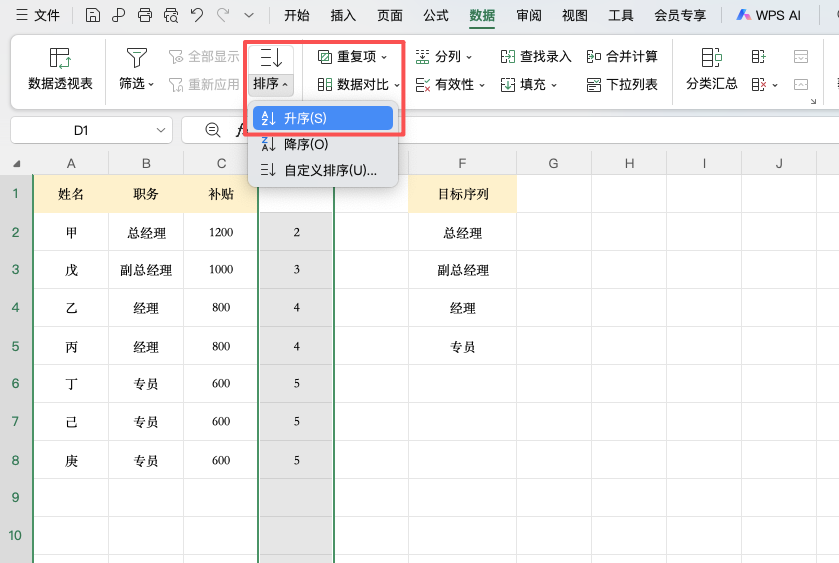Select the 数据 ribbon tab
Screen dimensions: 839x563
click(x=482, y=16)
